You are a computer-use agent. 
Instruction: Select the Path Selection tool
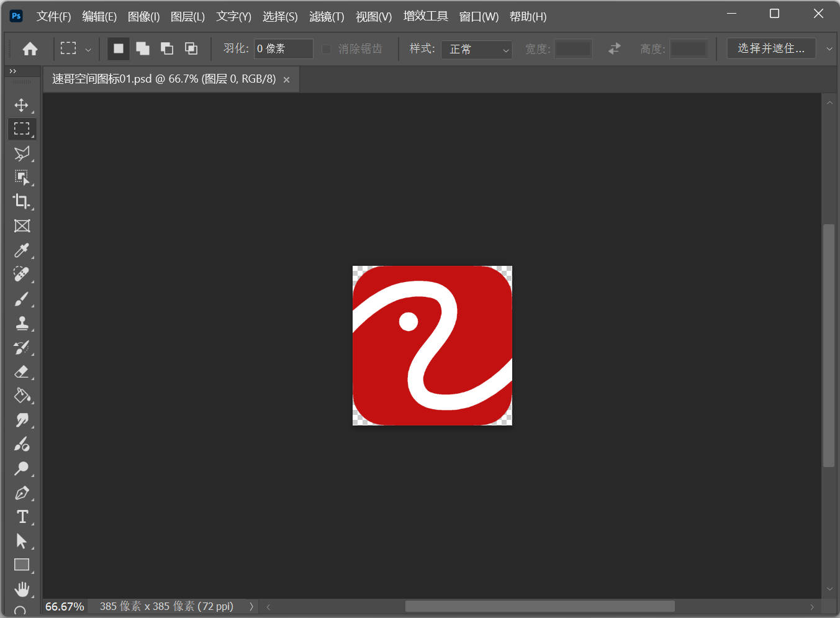[x=22, y=541]
